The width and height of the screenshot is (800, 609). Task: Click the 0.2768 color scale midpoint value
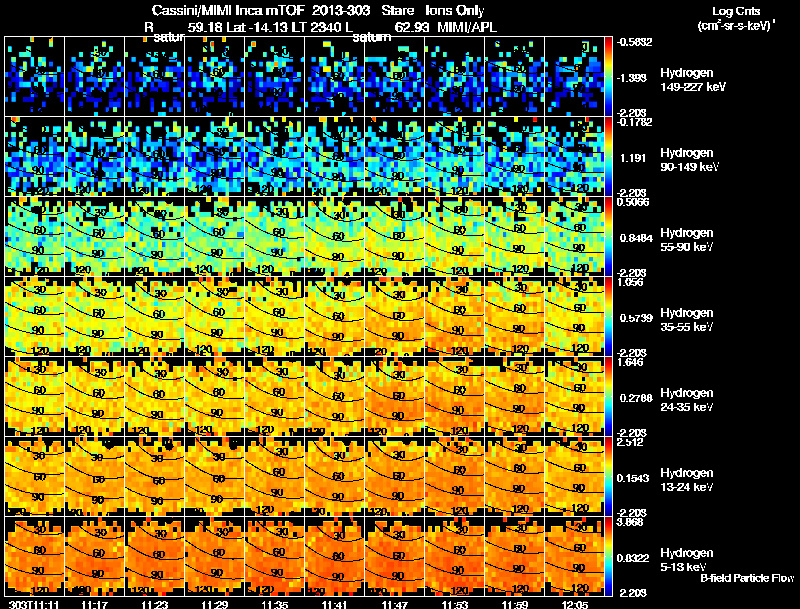coord(636,398)
